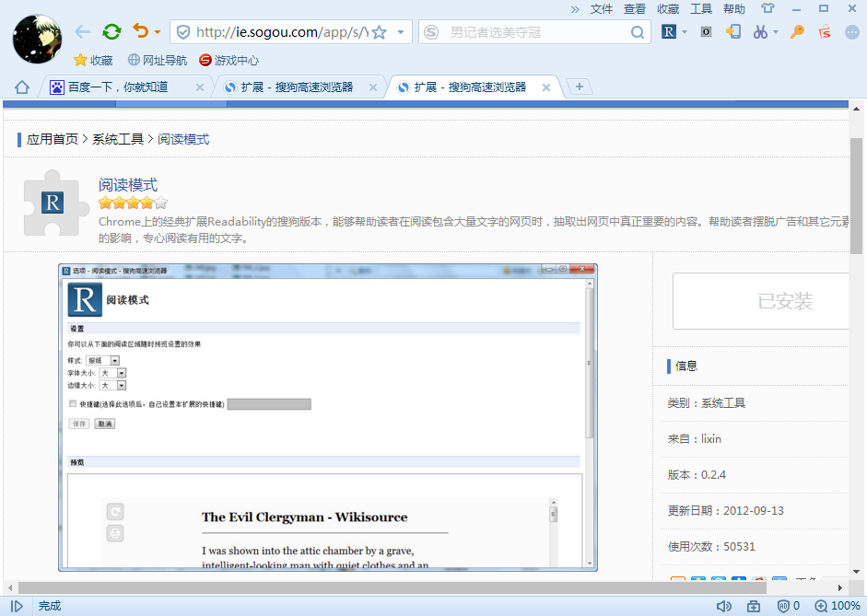Open the Reading Mode extension R icon
This screenshot has height=616, width=867.
(669, 31)
